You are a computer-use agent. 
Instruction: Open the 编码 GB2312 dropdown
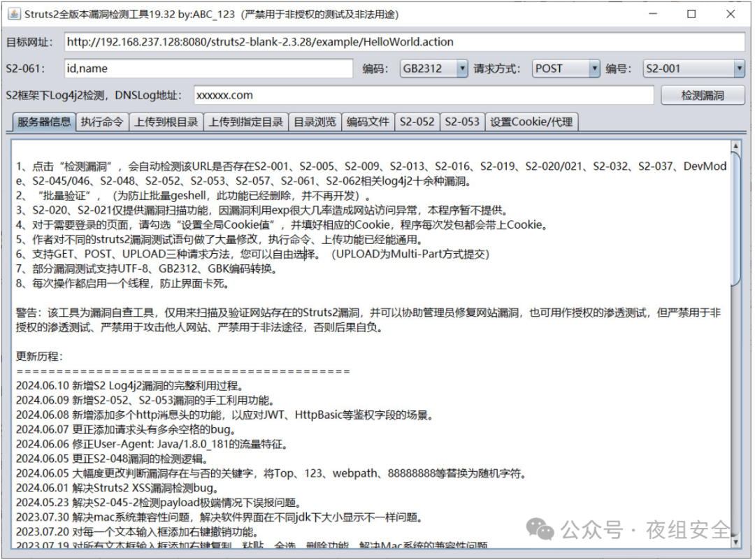433,69
